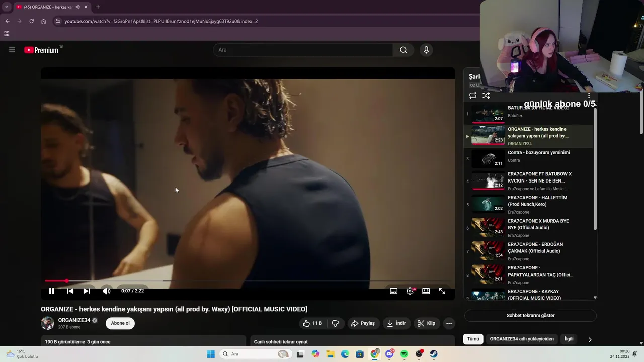Open Spotify from taskbar
This screenshot has height=362, width=644.
(404, 354)
